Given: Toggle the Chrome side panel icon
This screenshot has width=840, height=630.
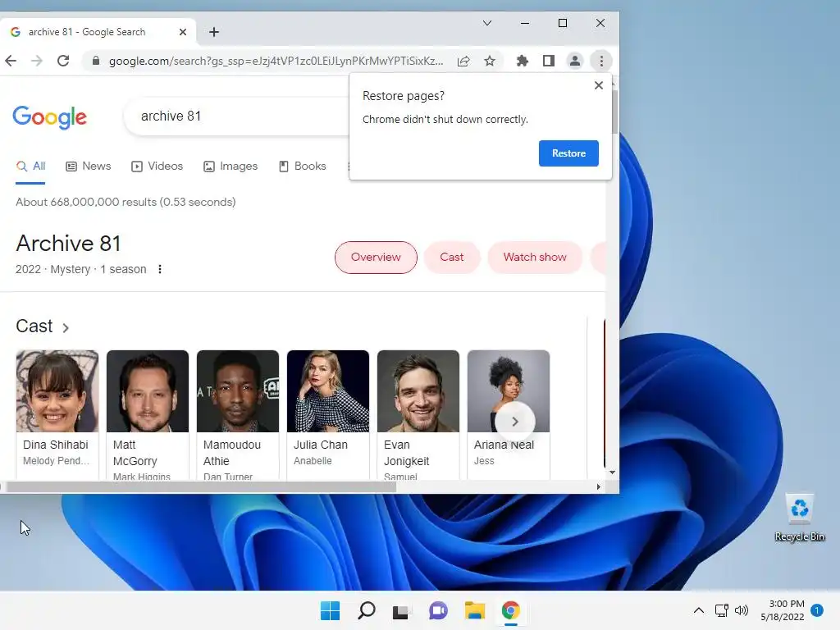Looking at the screenshot, I should tap(549, 61).
